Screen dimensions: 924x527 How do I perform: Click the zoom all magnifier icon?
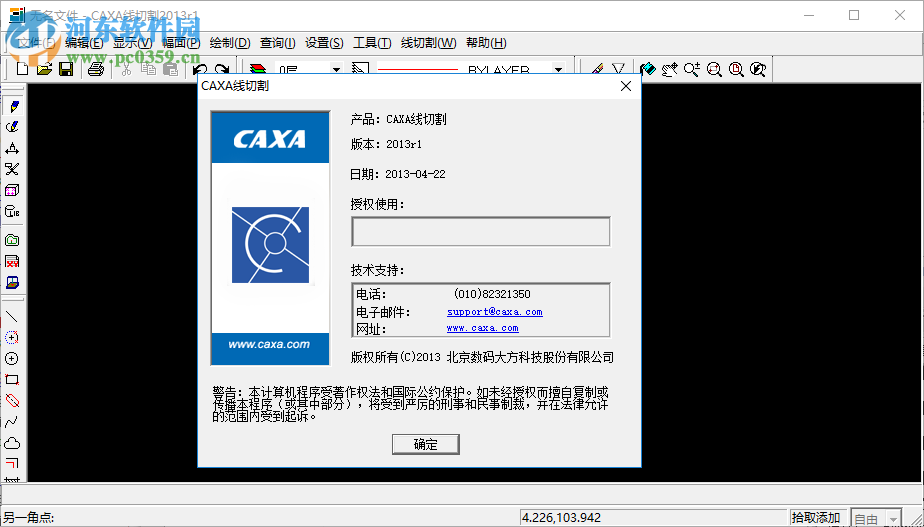tap(736, 69)
